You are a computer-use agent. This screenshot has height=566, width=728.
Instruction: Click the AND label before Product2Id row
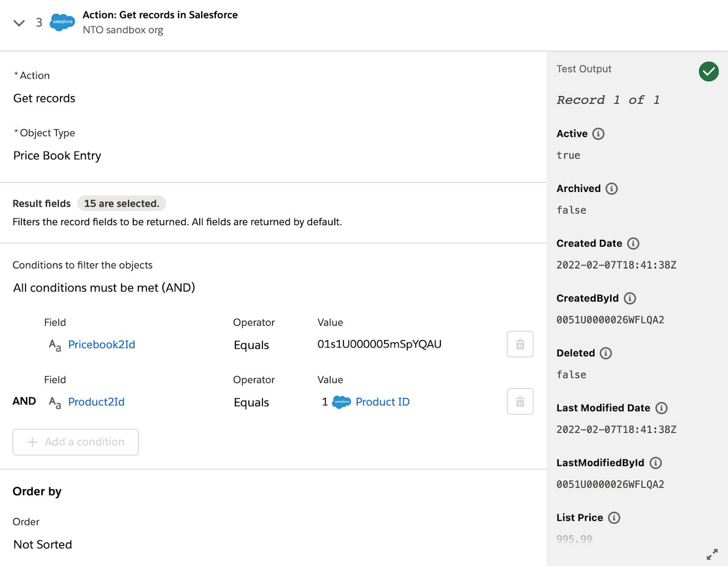pos(24,401)
